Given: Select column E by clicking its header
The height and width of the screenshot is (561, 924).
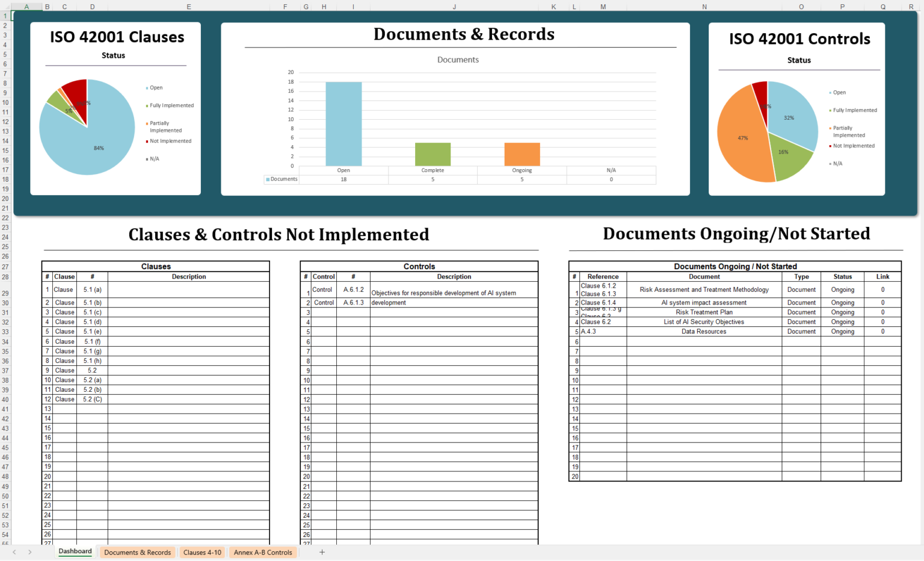Looking at the screenshot, I should (188, 7).
